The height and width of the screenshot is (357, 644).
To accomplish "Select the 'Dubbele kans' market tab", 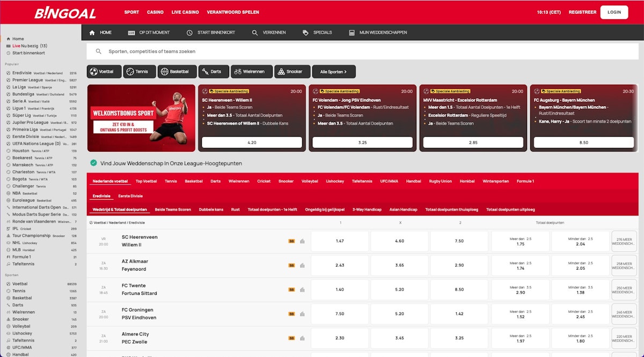I will click(x=211, y=210).
